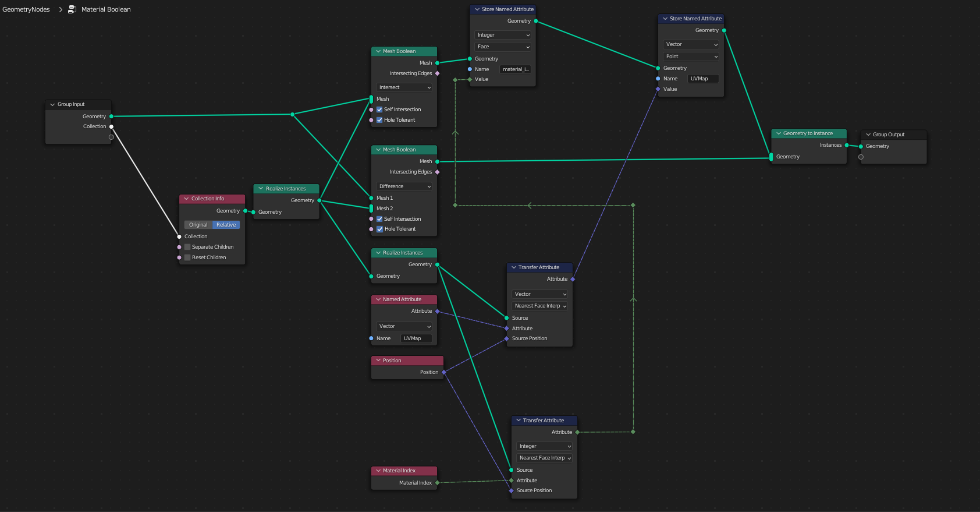Collapse the Collection Info node
The image size is (980, 512).
tap(186, 199)
